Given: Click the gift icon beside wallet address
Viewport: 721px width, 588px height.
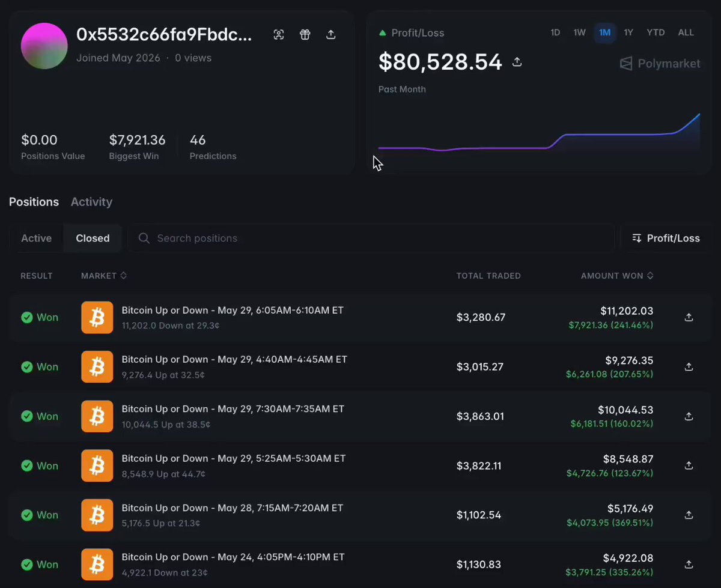Looking at the screenshot, I should [x=305, y=35].
